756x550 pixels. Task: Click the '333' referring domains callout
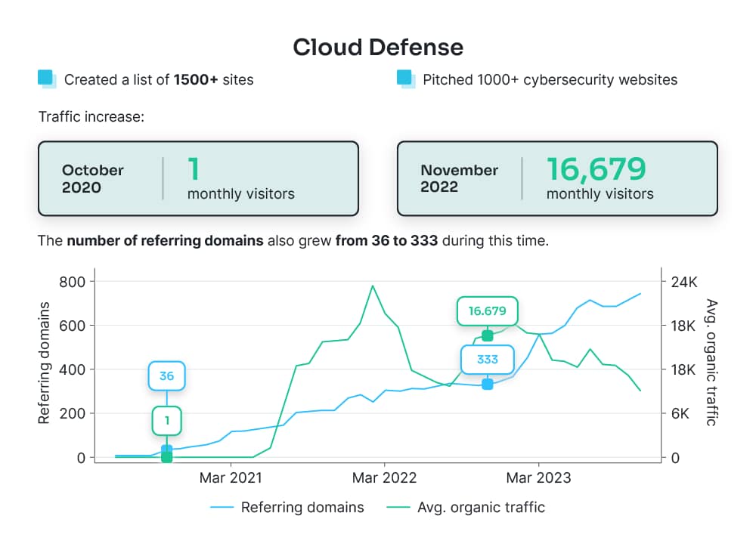pyautogui.click(x=488, y=360)
